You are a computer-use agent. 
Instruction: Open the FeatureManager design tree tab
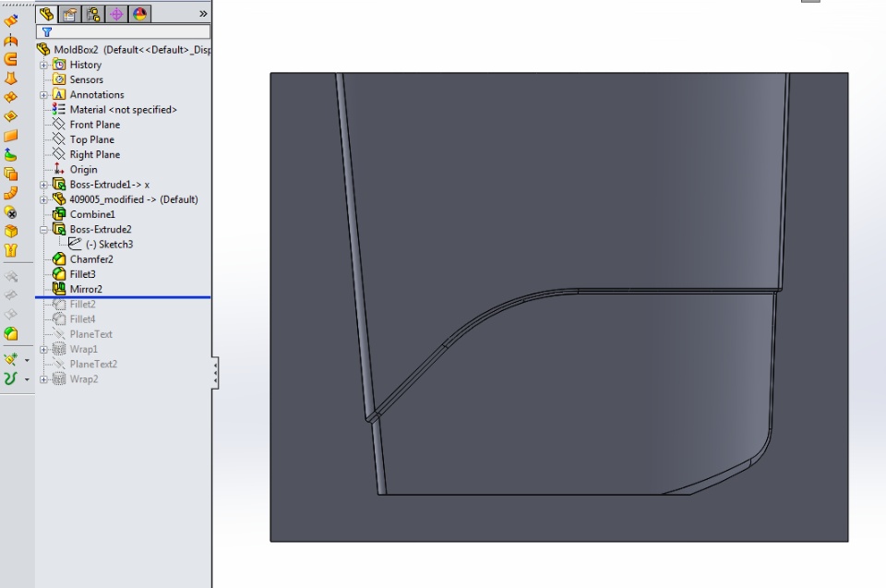46,14
